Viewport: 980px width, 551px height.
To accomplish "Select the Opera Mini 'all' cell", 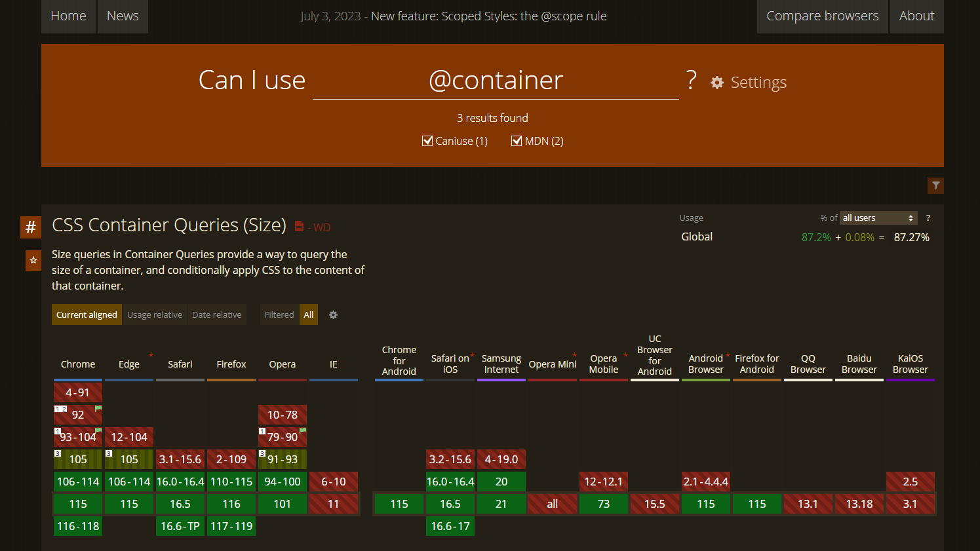I will coord(553,504).
